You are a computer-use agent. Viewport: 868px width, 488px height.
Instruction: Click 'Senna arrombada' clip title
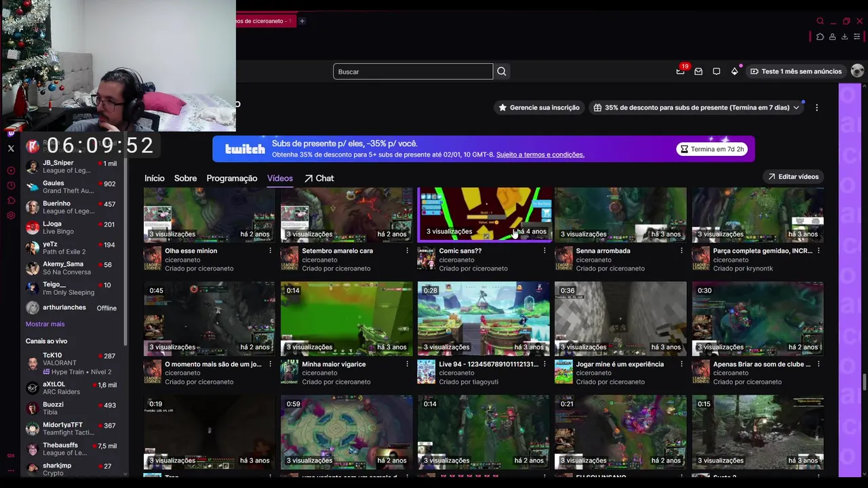tap(603, 251)
